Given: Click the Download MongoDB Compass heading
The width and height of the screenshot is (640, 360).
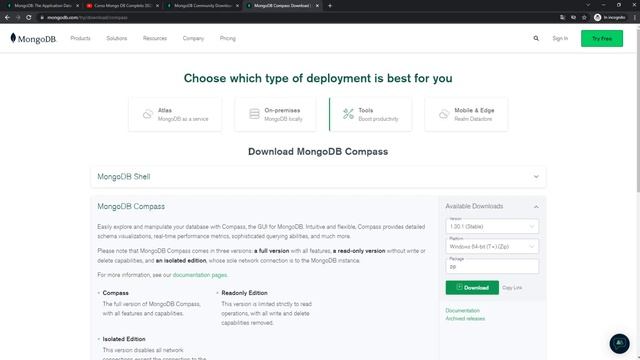Looking at the screenshot, I should tap(318, 151).
